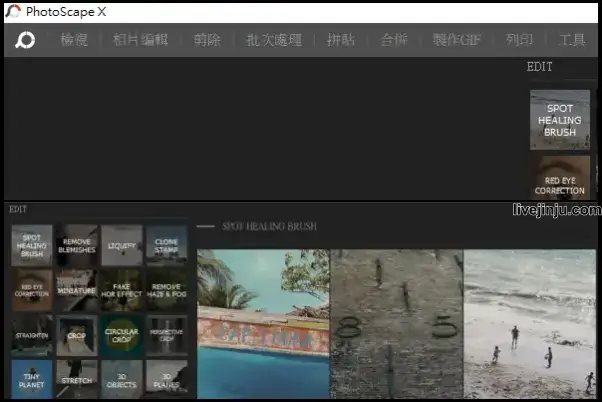Choose the Tiny Planet tile
The image size is (602, 402).
pos(32,379)
